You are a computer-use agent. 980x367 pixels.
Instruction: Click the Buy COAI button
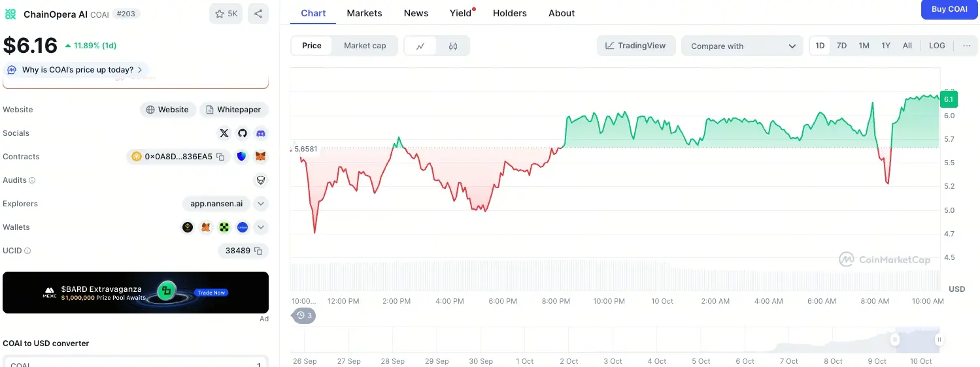pyautogui.click(x=949, y=9)
